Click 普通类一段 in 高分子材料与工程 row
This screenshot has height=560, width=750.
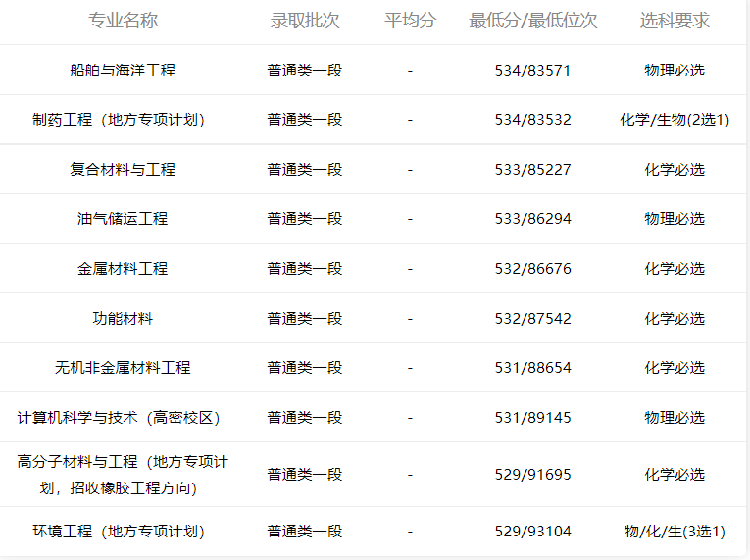(x=305, y=475)
